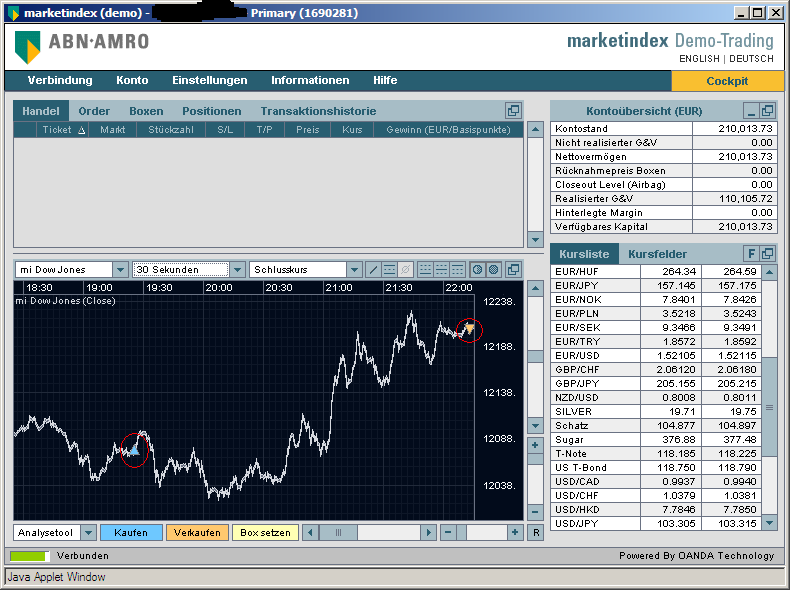Click middle of the three dotted grid icons
Viewport: 790px width, 590px height.
coord(441,270)
